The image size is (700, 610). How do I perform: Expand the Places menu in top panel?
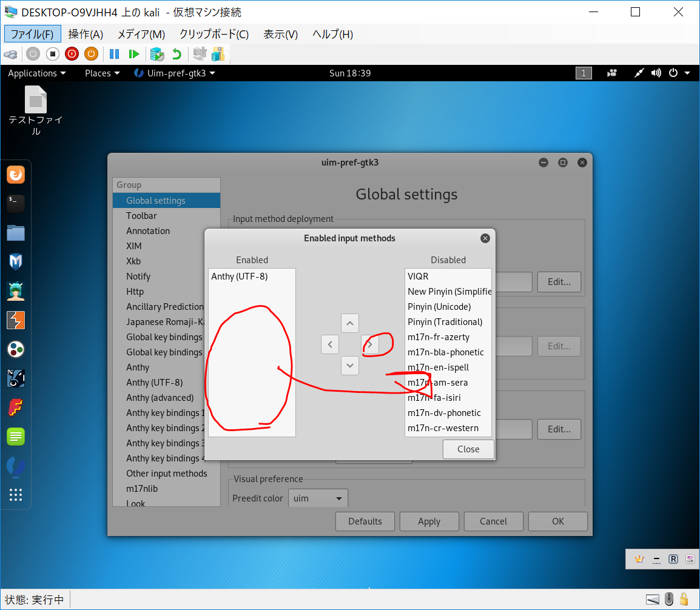(102, 73)
